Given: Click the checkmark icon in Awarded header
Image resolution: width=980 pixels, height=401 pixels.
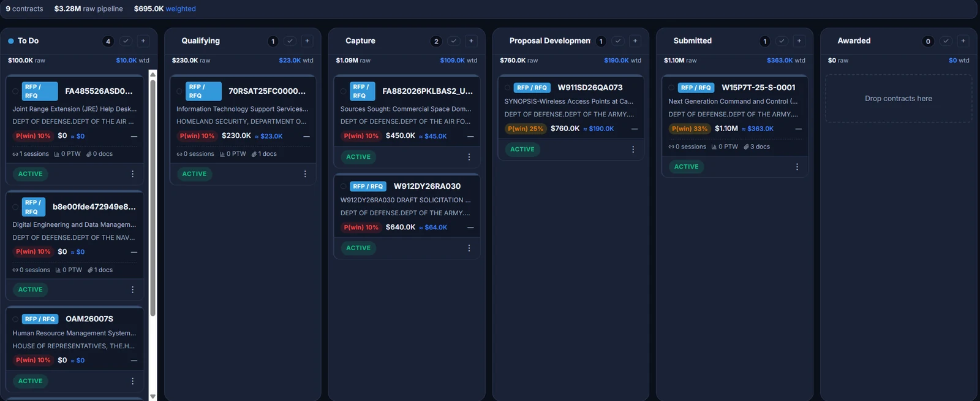Looking at the screenshot, I should coord(946,41).
